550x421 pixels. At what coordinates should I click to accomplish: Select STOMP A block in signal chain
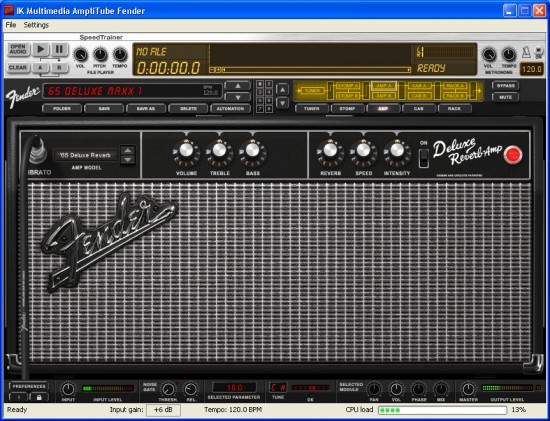(347, 85)
